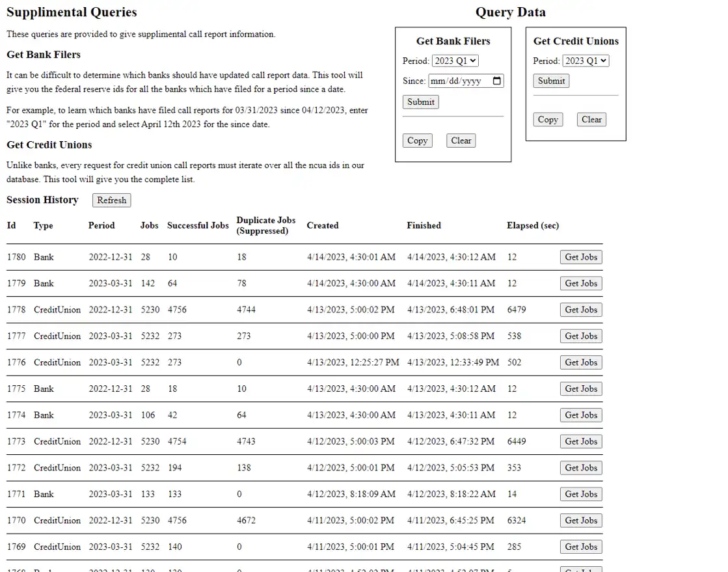Get Jobs for session 1776

(x=581, y=362)
